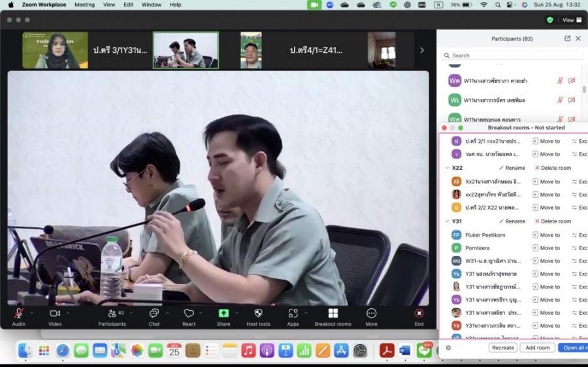This screenshot has width=588, height=367.
Task: Expand Chat options chevron
Action: pyautogui.click(x=167, y=312)
